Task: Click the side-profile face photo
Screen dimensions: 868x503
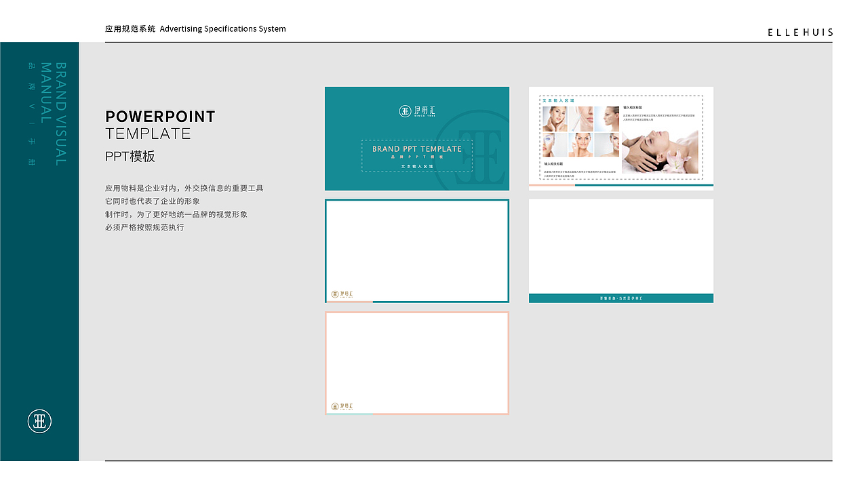Action: 607,119
